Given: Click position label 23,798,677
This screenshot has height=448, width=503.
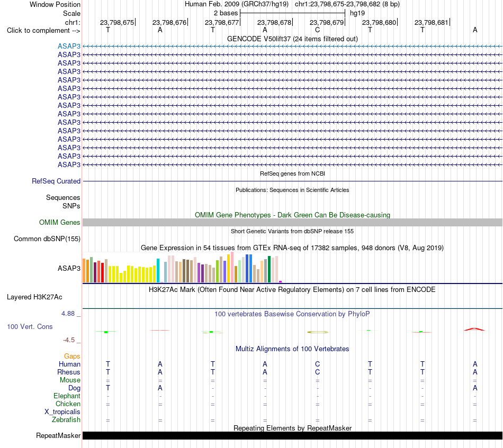Looking at the screenshot, I should [222, 22].
